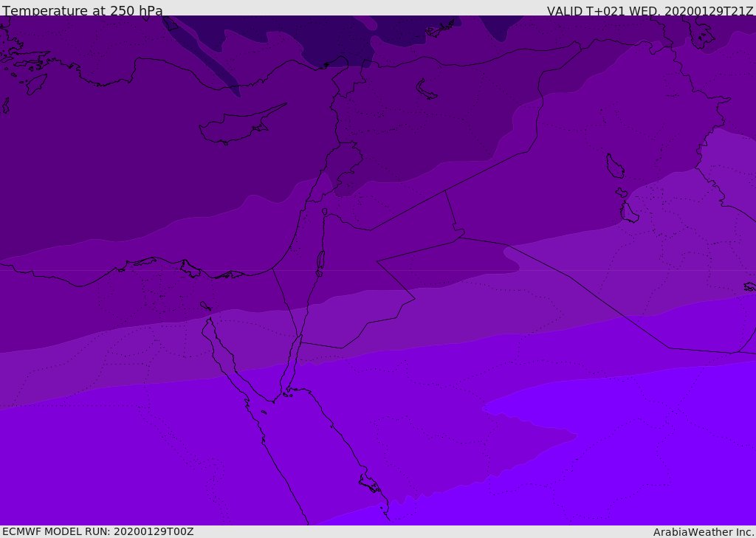Click the 'VALID T+021 WED. 20200129T21Z' label

pyautogui.click(x=650, y=10)
